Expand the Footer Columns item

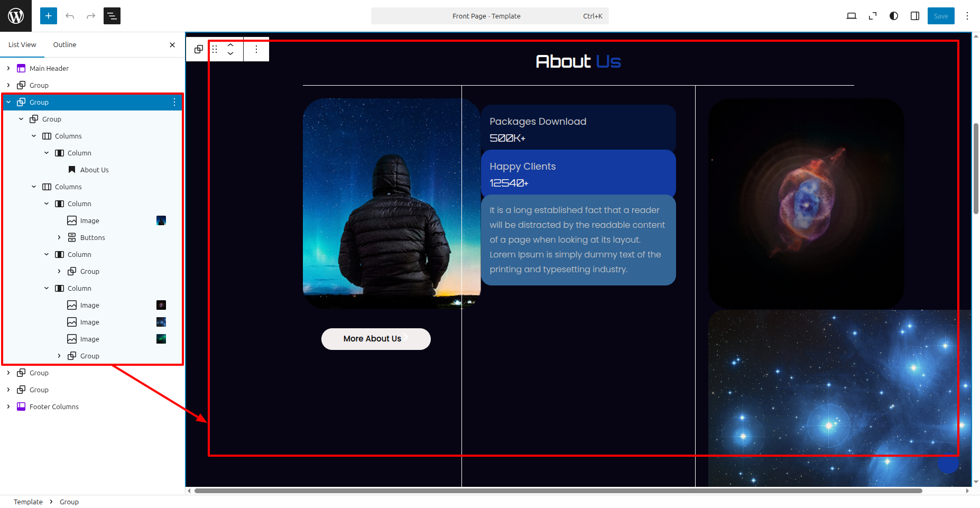(8, 407)
